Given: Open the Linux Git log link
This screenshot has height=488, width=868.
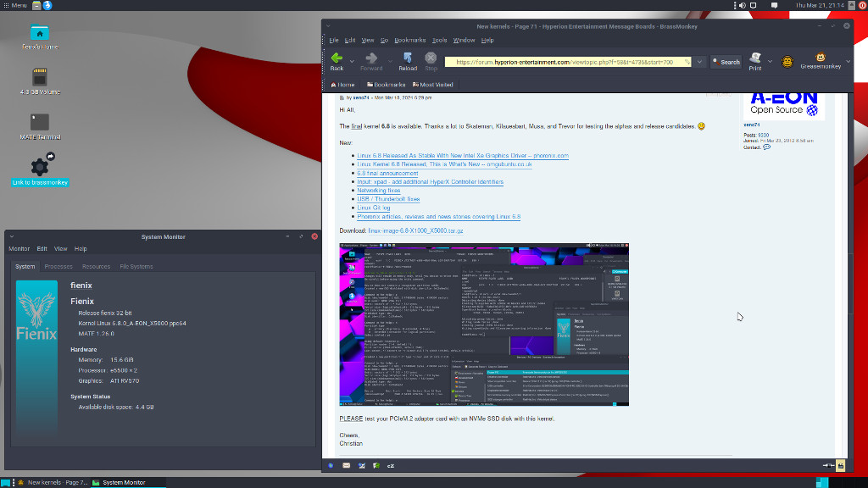Looking at the screenshot, I should (374, 208).
